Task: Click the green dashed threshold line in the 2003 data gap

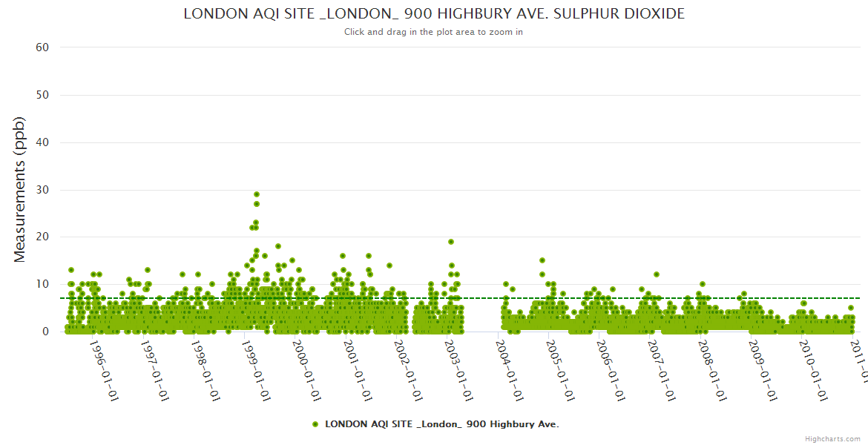Action: 481,298
